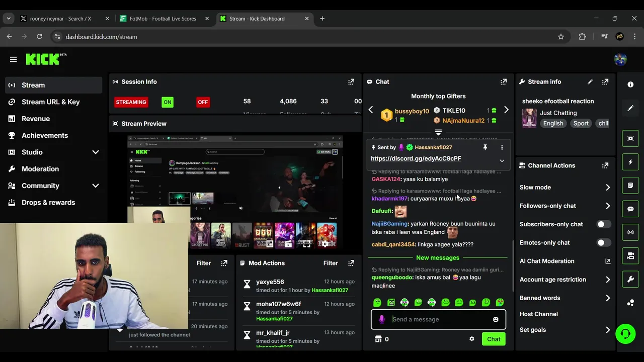Open Achievements in the sidebar
Screen dimensions: 644x362
click(54, 135)
